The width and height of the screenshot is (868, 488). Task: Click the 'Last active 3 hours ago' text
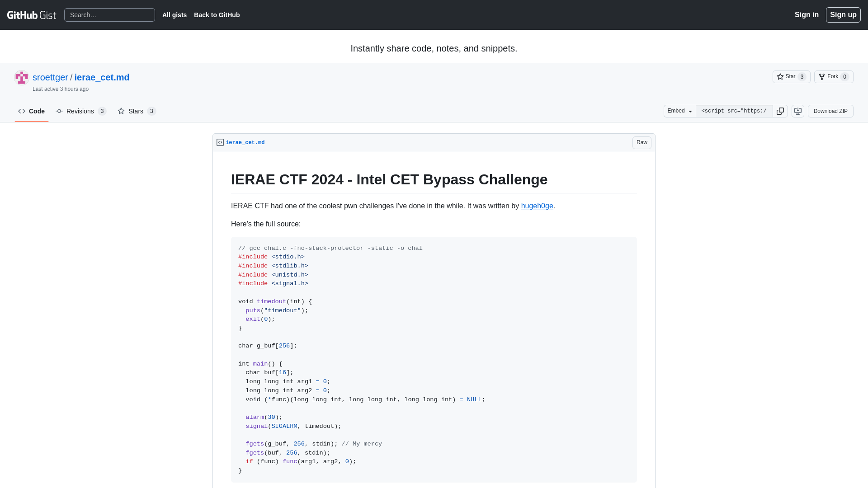pos(61,89)
